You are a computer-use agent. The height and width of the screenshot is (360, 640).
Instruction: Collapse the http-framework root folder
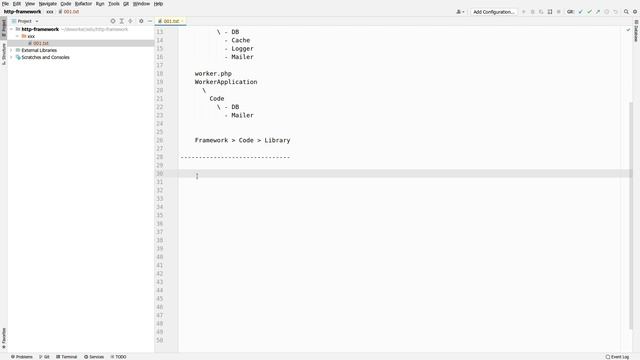point(11,29)
